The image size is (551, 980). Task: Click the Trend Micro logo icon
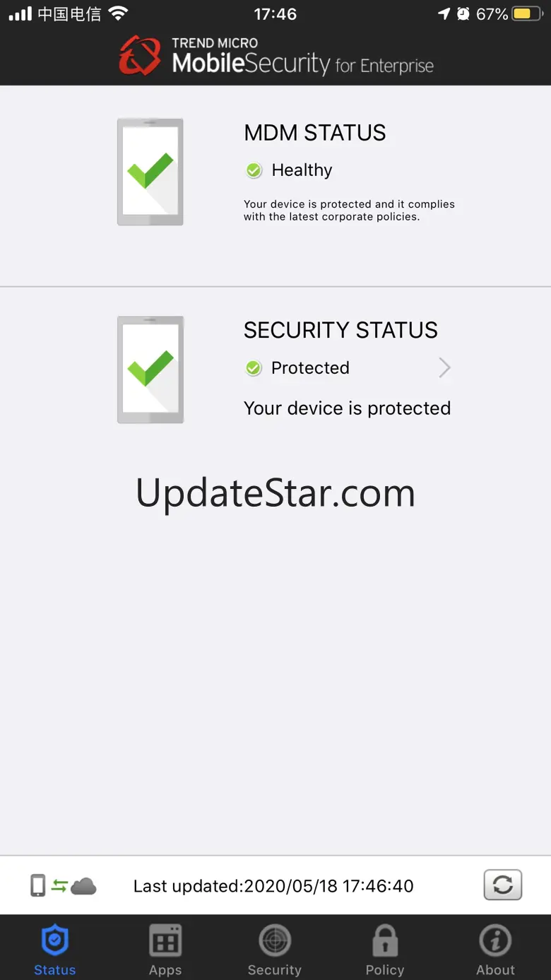pyautogui.click(x=140, y=55)
